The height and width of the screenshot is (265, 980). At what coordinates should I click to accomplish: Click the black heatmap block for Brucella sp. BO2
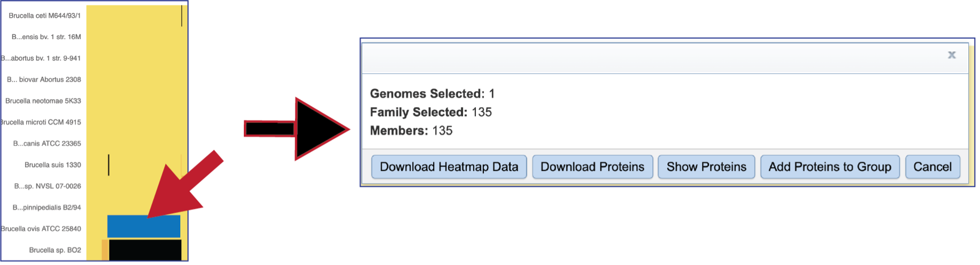145,250
